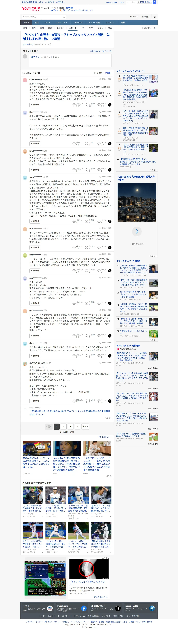Screen dimensions: 178x644
Task: Select the 経済 category tab
Action: 50,28
